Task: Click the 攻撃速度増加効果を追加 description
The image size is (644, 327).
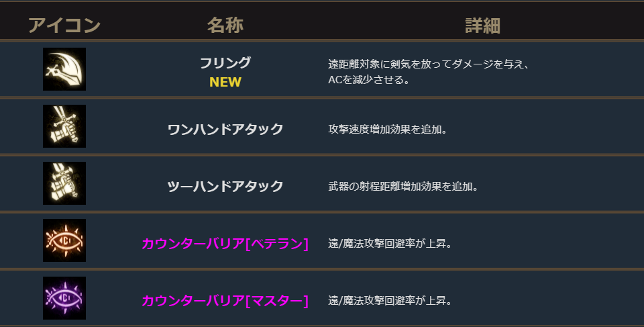Action: pos(387,129)
